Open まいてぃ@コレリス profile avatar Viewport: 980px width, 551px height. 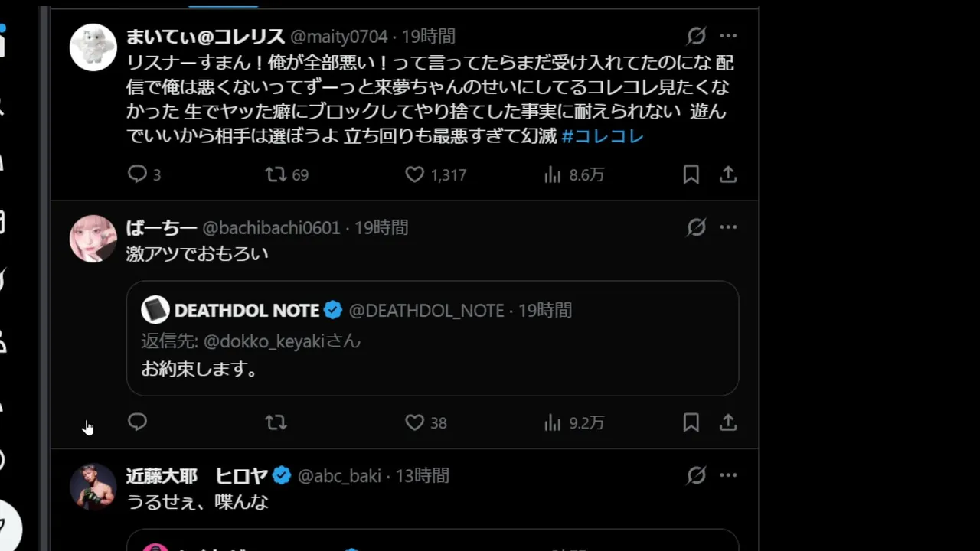[x=93, y=47]
